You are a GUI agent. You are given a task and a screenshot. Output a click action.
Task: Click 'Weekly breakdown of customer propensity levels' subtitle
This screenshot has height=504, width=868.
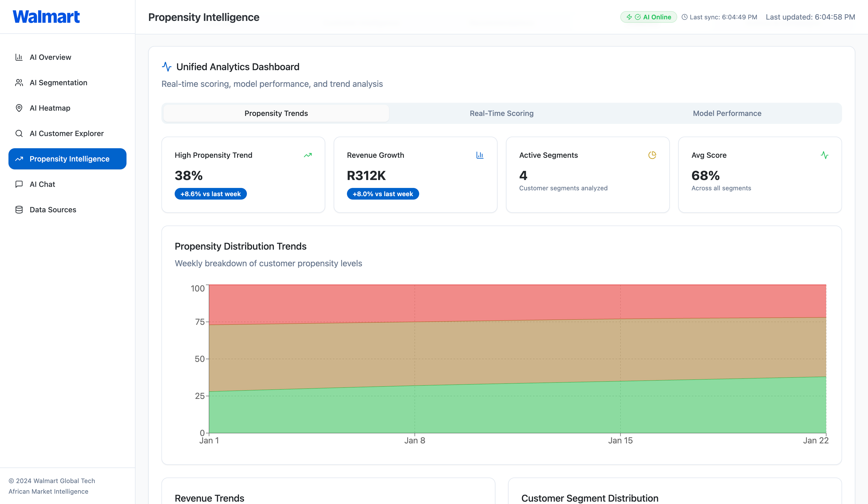click(268, 264)
